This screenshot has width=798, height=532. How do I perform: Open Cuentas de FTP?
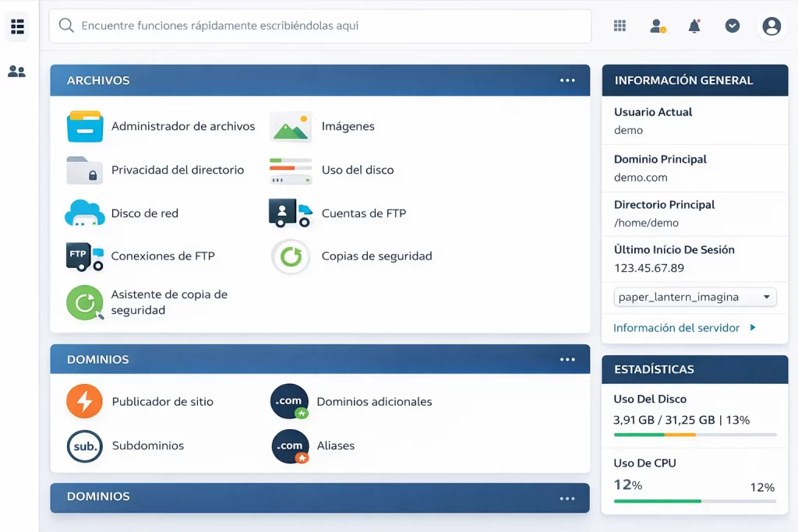tap(289, 213)
